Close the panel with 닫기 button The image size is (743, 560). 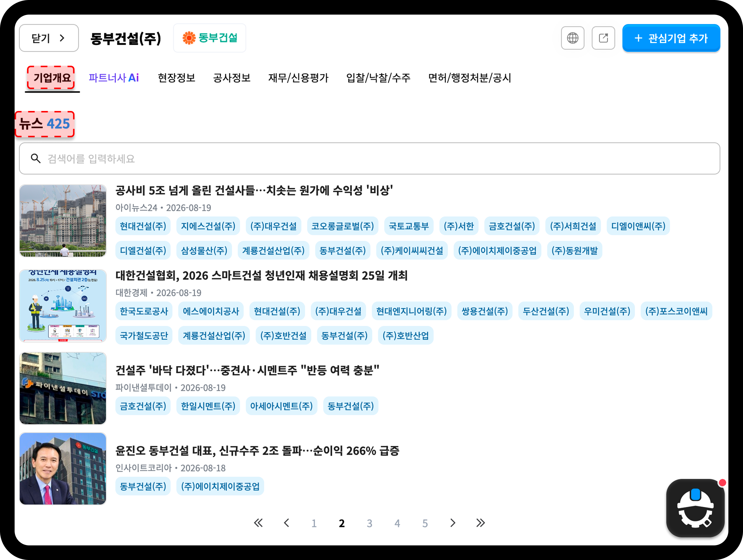[49, 38]
